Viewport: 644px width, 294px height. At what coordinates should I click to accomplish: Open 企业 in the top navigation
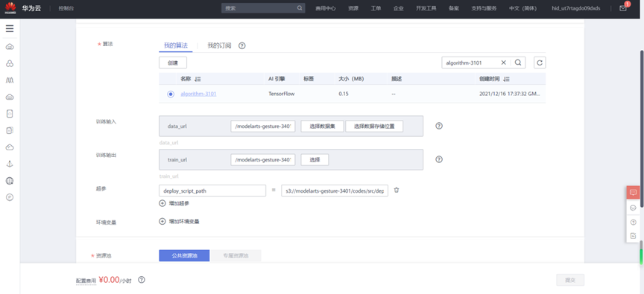398,8
